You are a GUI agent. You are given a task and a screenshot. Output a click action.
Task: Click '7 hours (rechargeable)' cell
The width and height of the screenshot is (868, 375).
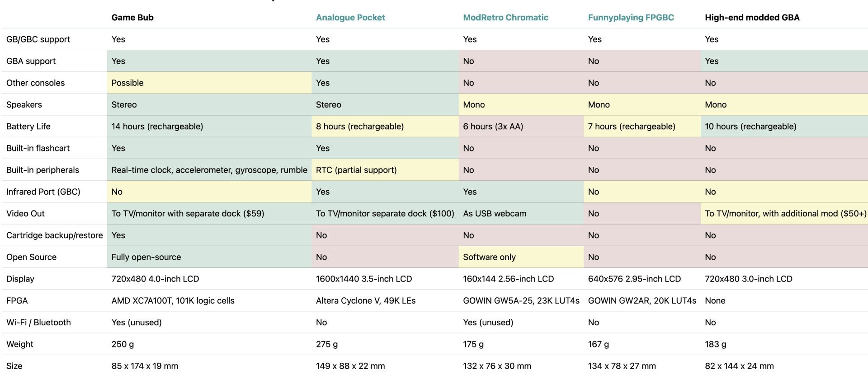pyautogui.click(x=642, y=127)
